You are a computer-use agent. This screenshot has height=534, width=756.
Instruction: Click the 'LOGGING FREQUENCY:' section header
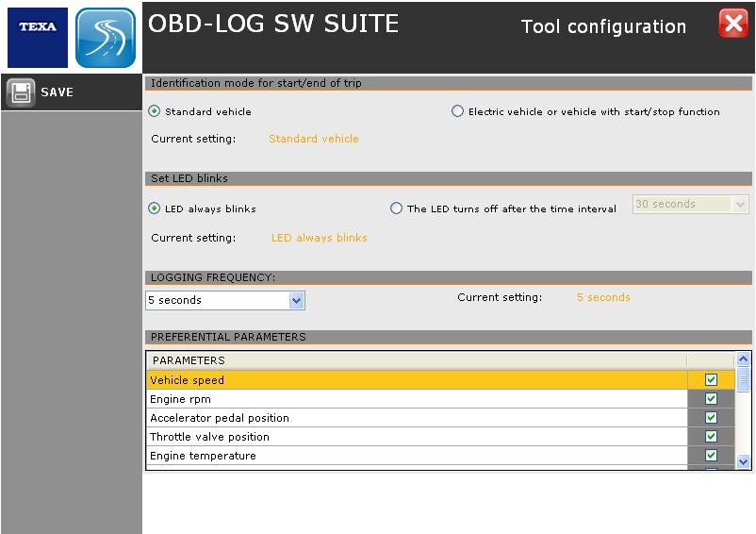coord(449,278)
